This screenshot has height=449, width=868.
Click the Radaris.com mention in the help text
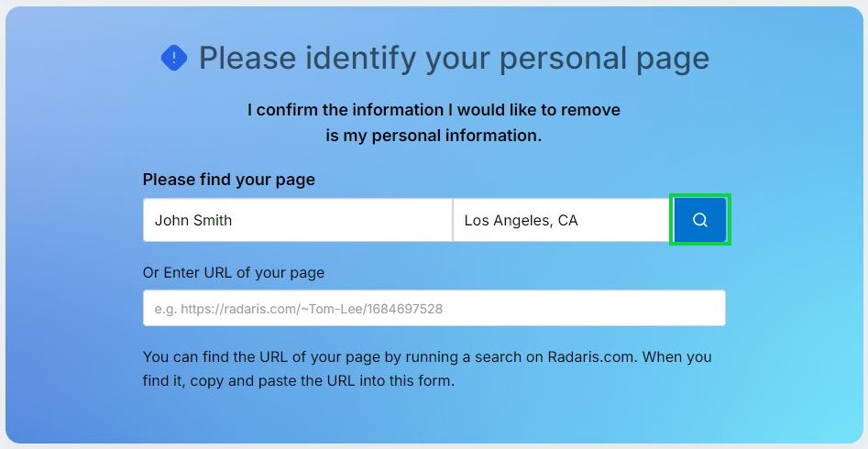point(591,357)
